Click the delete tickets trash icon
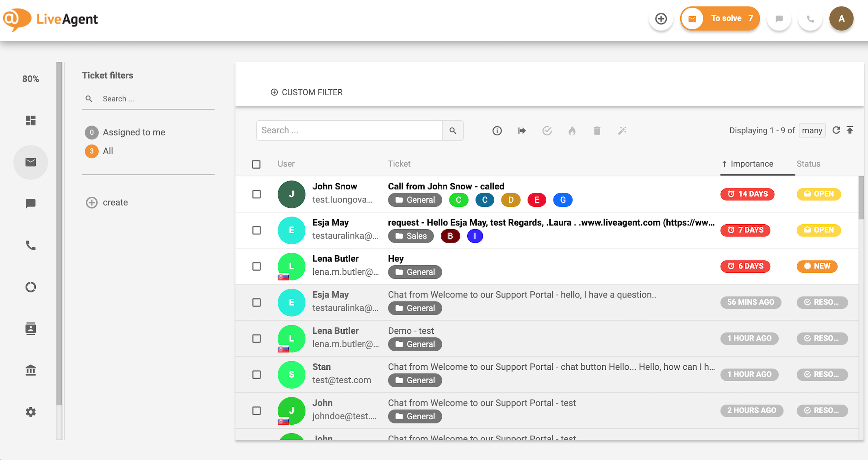This screenshot has height=460, width=868. tap(597, 130)
